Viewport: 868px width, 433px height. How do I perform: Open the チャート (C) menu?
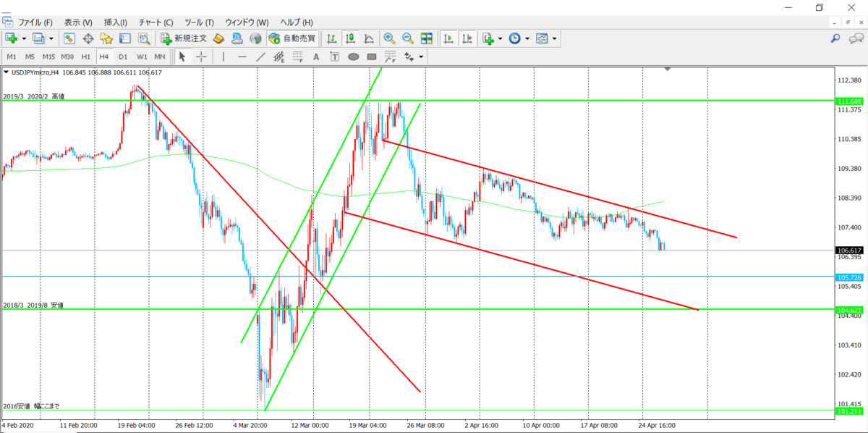pos(156,22)
